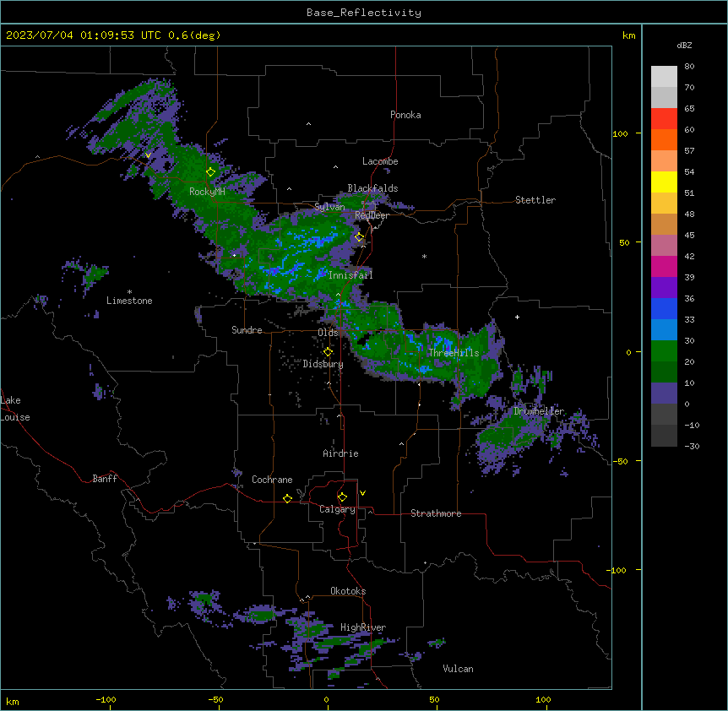728x711 pixels.
Task: Click the Lake Louise label
Action: click(x=15, y=409)
